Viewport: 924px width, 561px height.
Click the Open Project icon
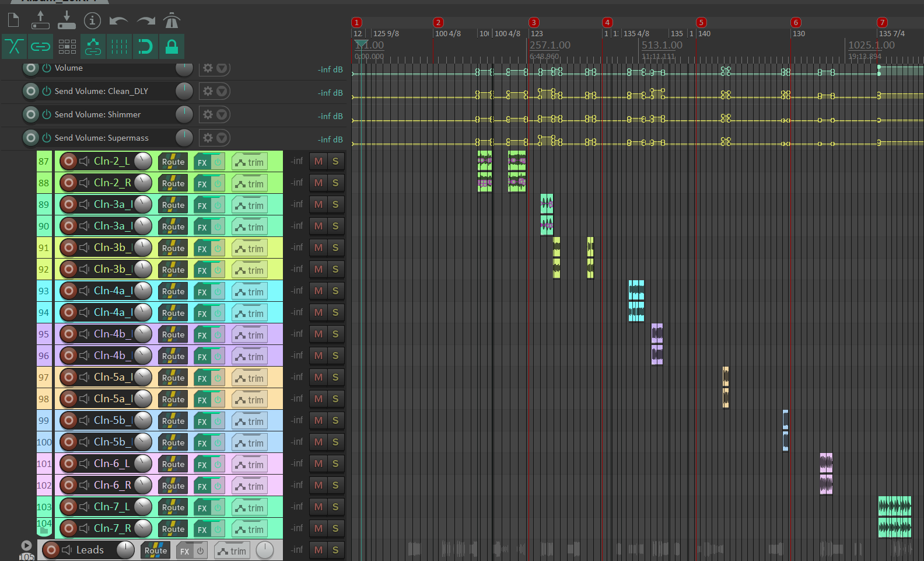[40, 20]
